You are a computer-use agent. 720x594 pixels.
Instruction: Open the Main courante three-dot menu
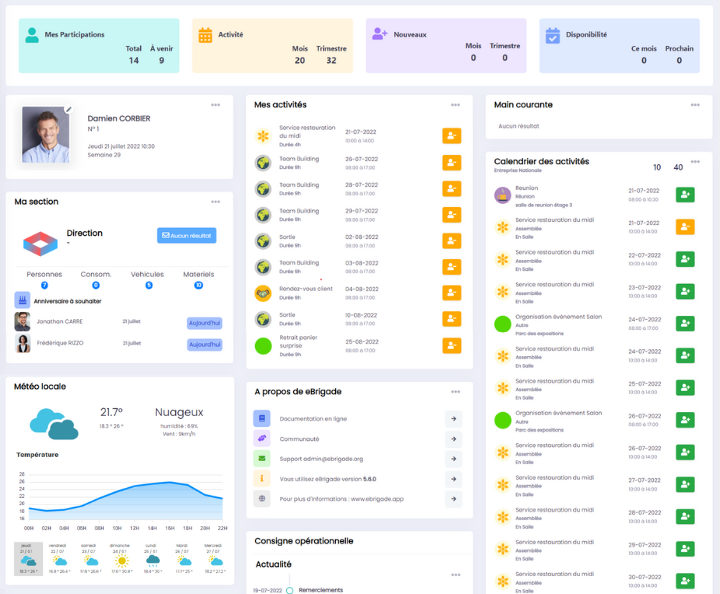695,105
